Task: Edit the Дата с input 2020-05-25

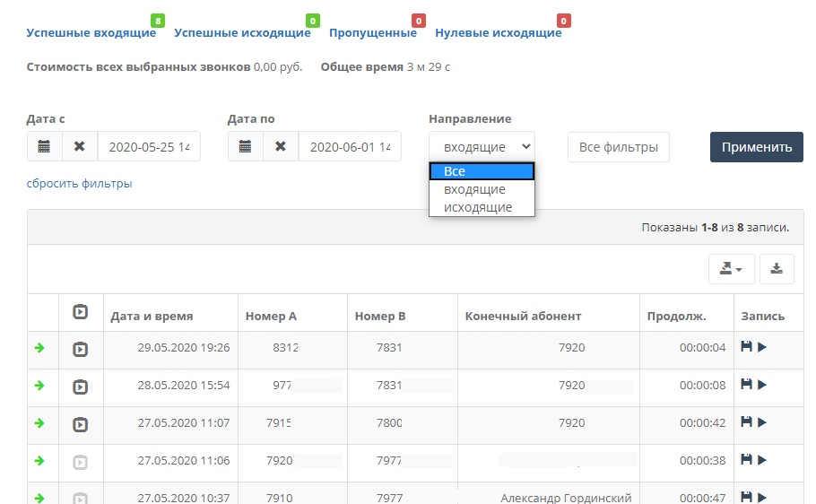Action: 149,147
